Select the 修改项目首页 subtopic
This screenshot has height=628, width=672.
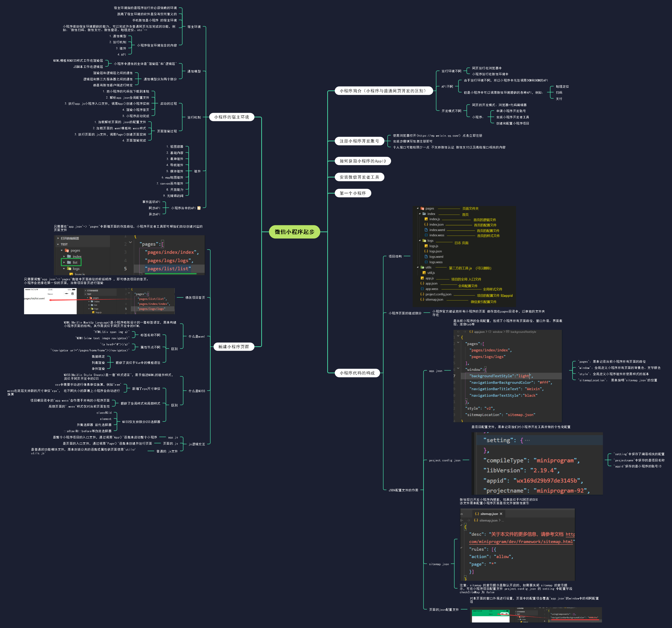(195, 298)
